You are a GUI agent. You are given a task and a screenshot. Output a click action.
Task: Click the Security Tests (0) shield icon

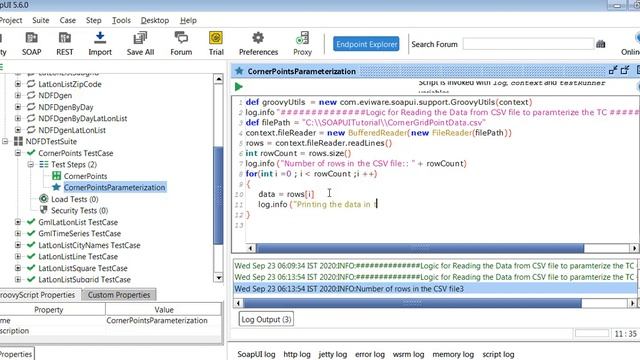pos(44,210)
